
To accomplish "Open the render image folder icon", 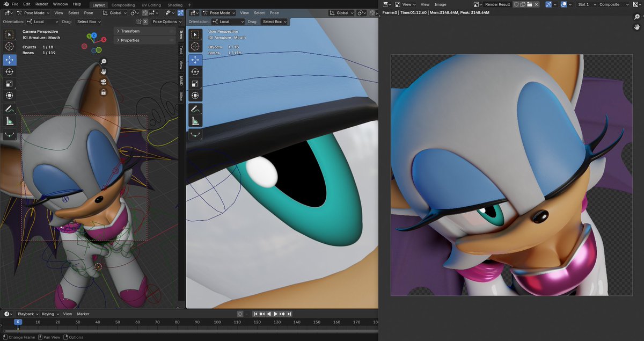I will click(529, 4).
